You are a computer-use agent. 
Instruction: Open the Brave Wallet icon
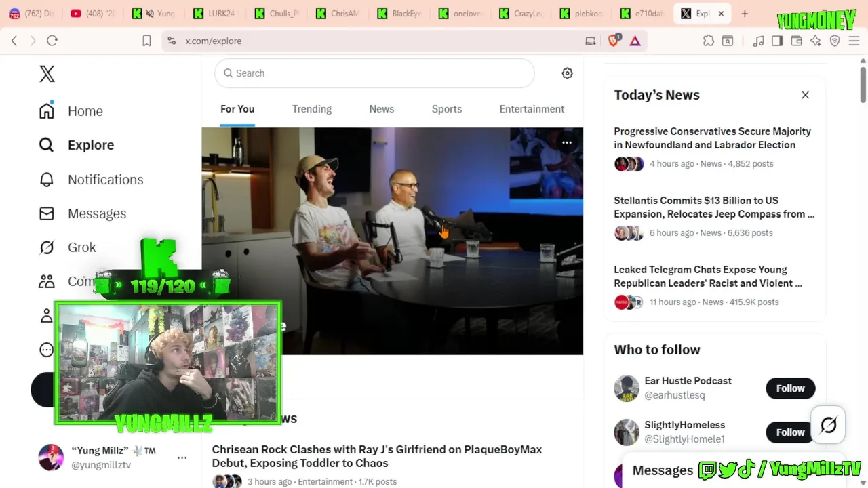coord(797,41)
